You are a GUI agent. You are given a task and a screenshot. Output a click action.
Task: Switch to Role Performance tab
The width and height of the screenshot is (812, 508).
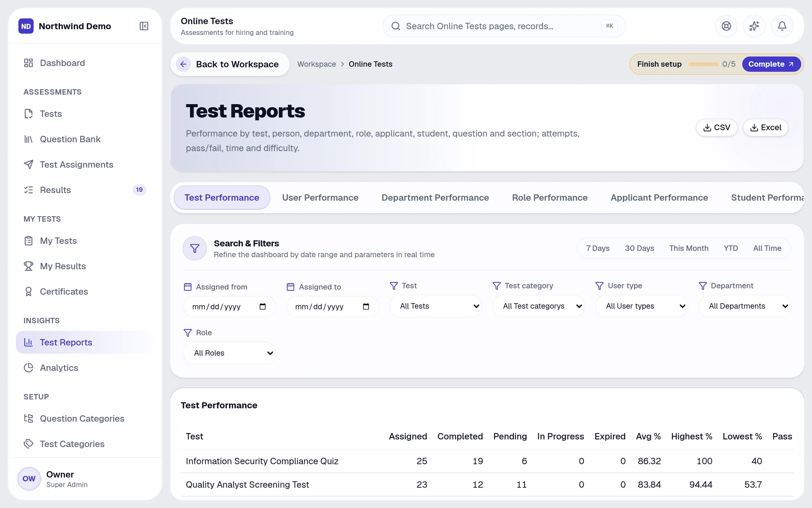pos(550,197)
